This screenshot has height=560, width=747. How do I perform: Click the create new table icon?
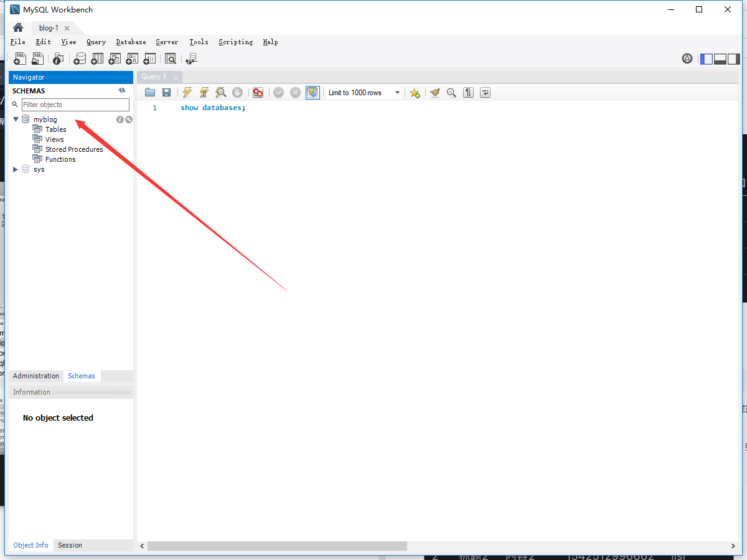pyautogui.click(x=97, y=58)
